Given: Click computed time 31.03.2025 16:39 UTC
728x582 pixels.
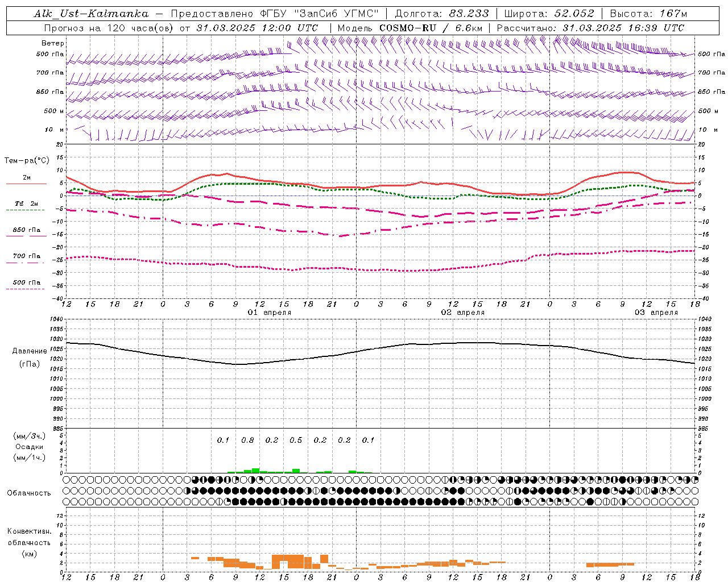Looking at the screenshot, I should click(x=623, y=28).
